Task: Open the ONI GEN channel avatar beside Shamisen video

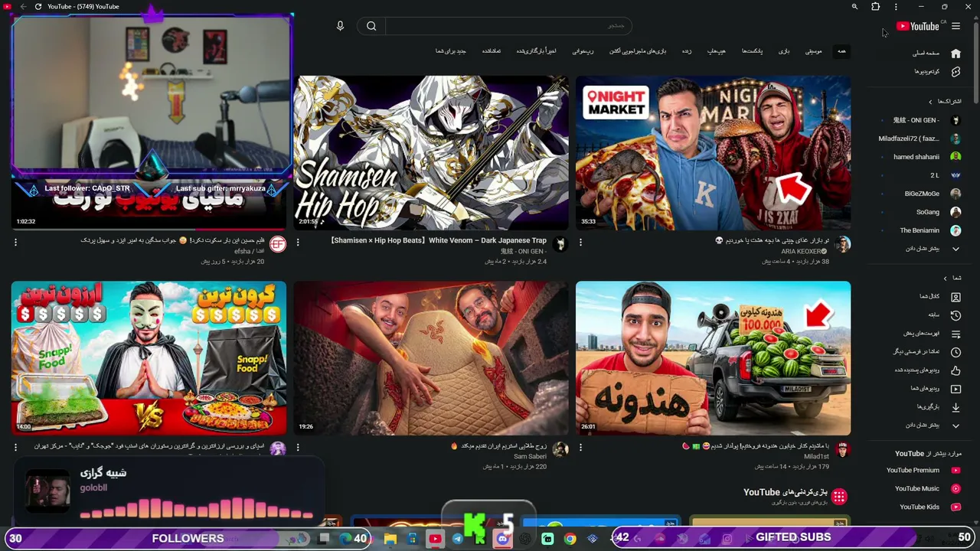Action: [x=560, y=244]
